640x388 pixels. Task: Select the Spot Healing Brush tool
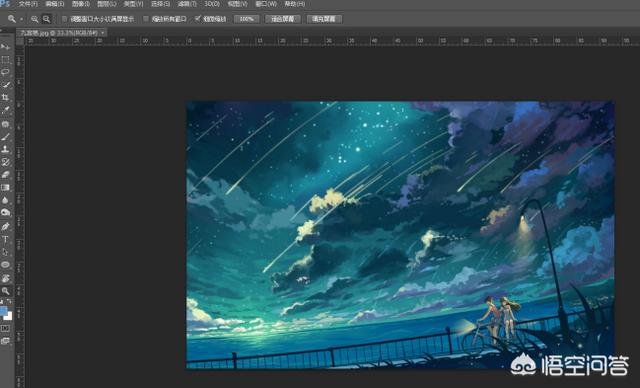pos(5,124)
